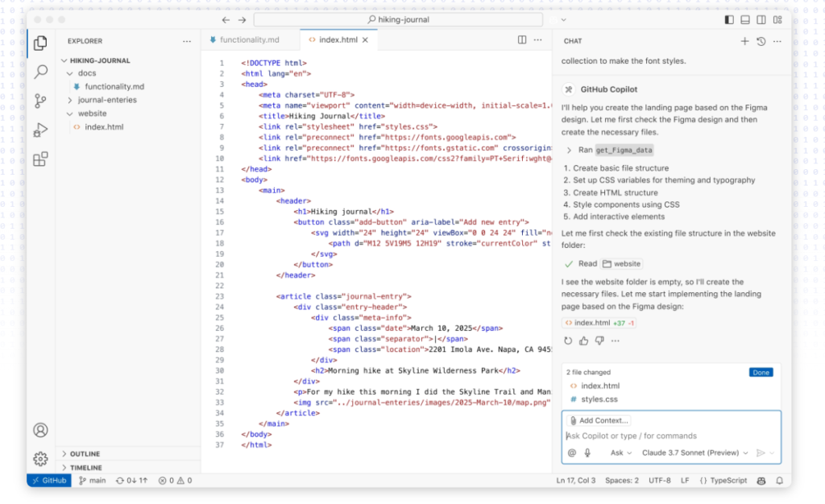This screenshot has height=504, width=825.
Task: Open functionality.md in Explorer tree
Action: click(x=114, y=87)
